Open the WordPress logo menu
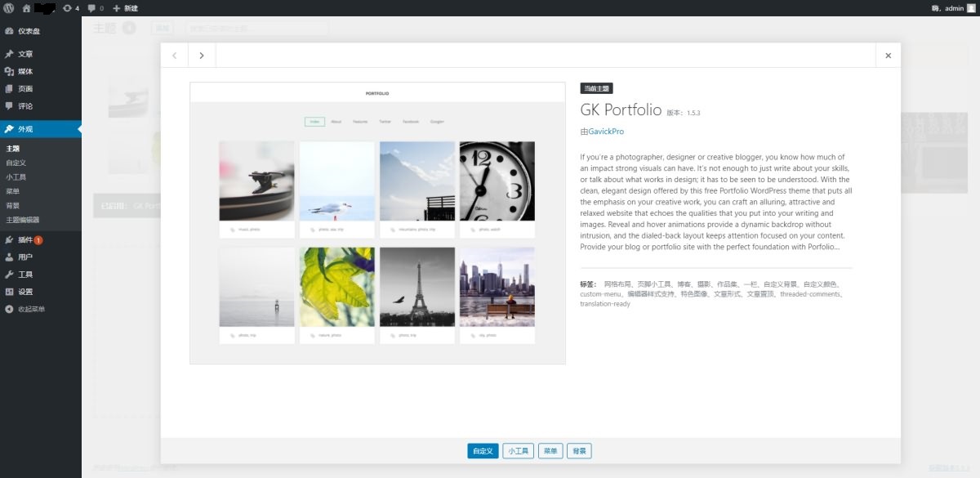 [8, 8]
